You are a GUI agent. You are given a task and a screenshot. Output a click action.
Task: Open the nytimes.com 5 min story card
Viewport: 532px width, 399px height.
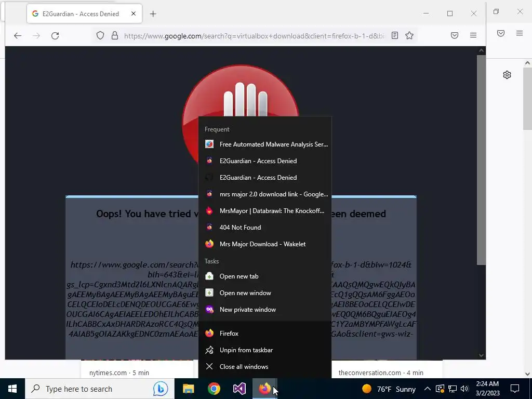(x=137, y=369)
